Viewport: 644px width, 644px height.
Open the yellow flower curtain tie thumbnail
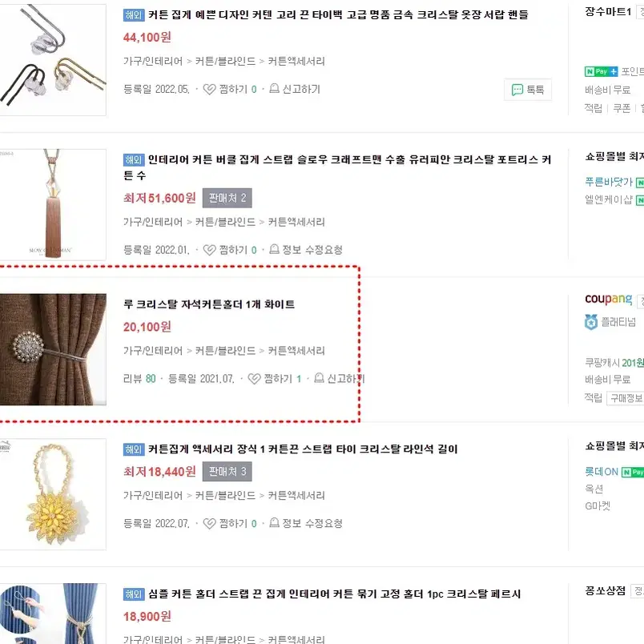pyautogui.click(x=53, y=494)
